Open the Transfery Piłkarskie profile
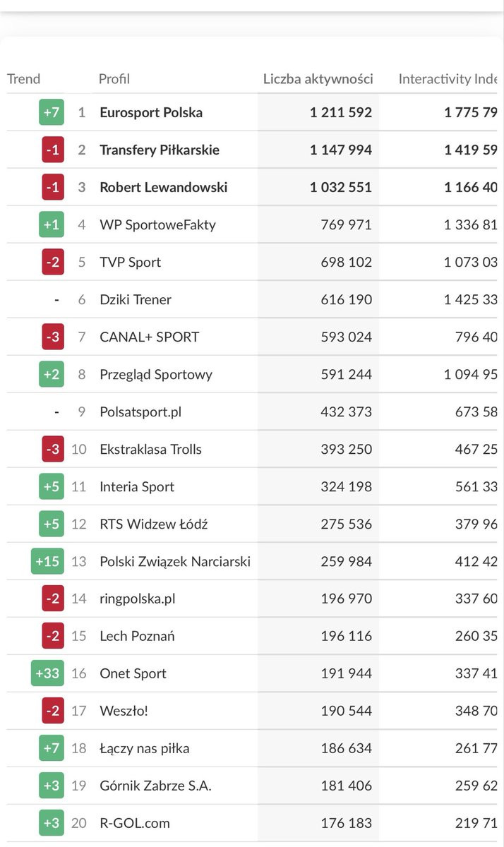Image resolution: width=504 pixels, height=847 pixels. tap(160, 150)
